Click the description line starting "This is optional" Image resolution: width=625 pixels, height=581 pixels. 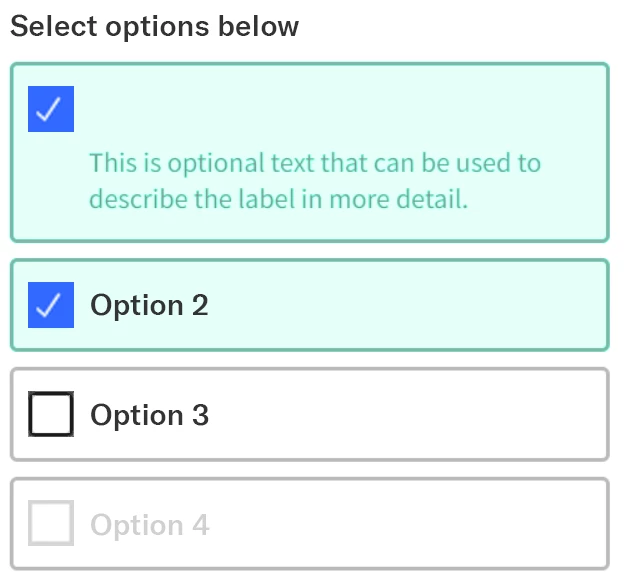click(314, 162)
